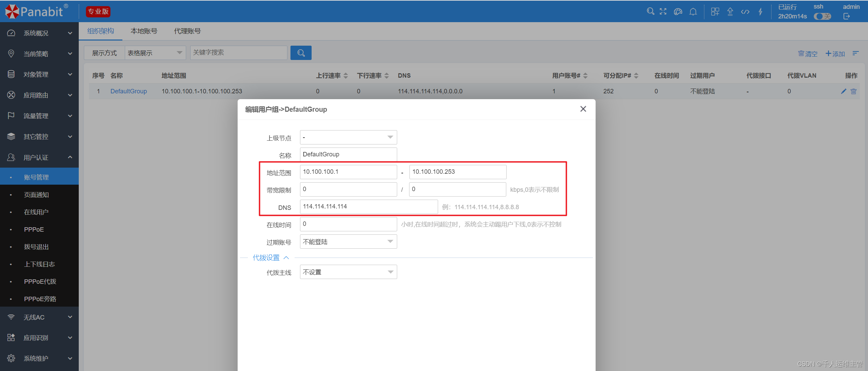Open the 表格展示 display mode dropdown

click(x=155, y=53)
